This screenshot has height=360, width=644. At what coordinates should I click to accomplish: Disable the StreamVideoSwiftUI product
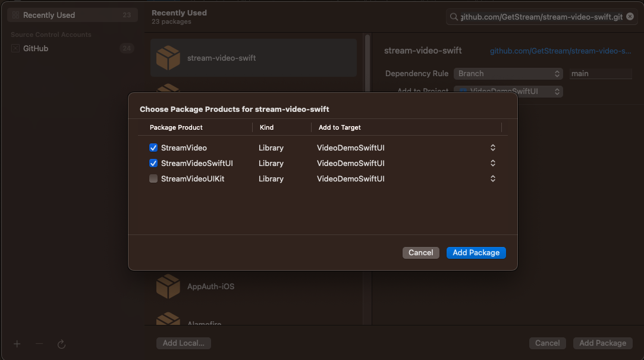(x=153, y=163)
